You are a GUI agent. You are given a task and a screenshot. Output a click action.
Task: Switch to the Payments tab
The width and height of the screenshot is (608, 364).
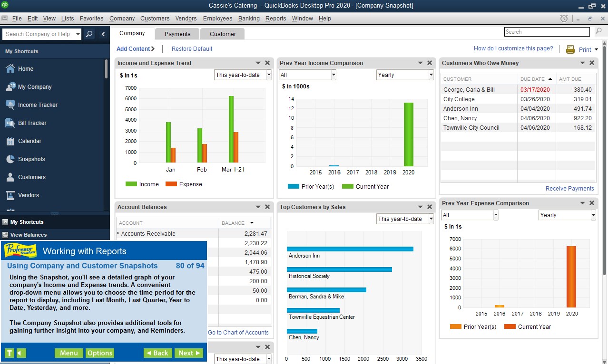pos(177,34)
